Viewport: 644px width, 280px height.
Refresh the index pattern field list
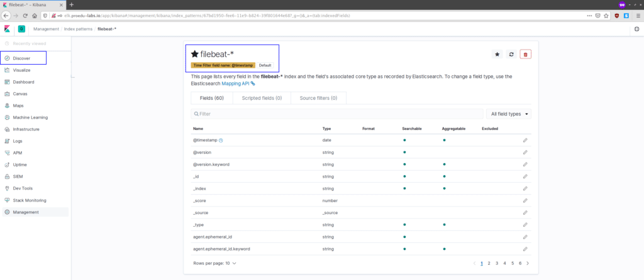pyautogui.click(x=511, y=55)
